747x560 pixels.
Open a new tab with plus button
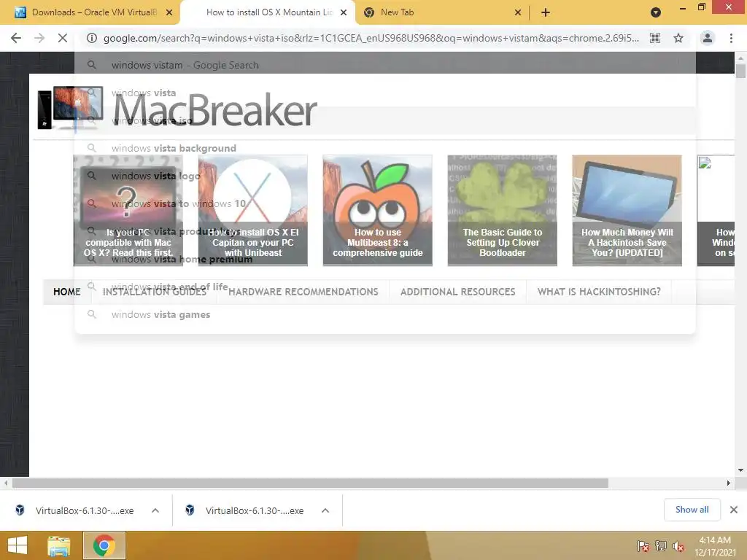(546, 12)
